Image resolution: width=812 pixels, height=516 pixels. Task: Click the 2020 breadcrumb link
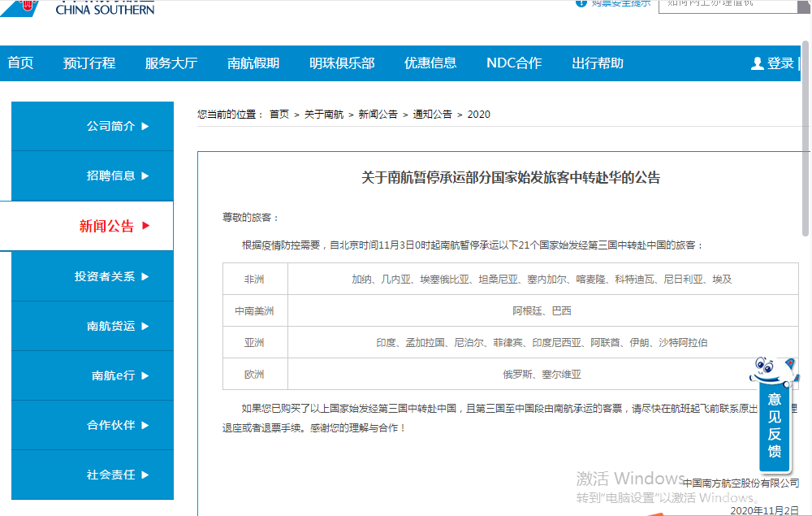point(479,115)
